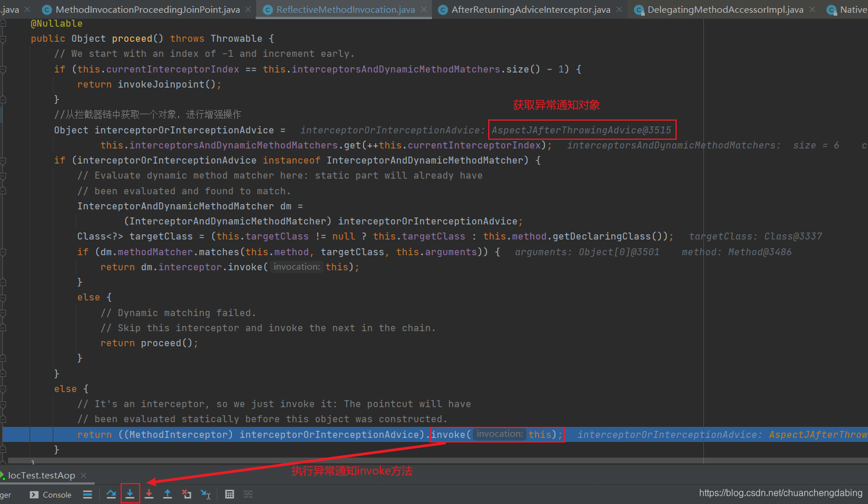The height and width of the screenshot is (504, 868).
Task: Fold the 'if (dm.methodMatcher.matches' block in gutter
Action: click(3, 252)
